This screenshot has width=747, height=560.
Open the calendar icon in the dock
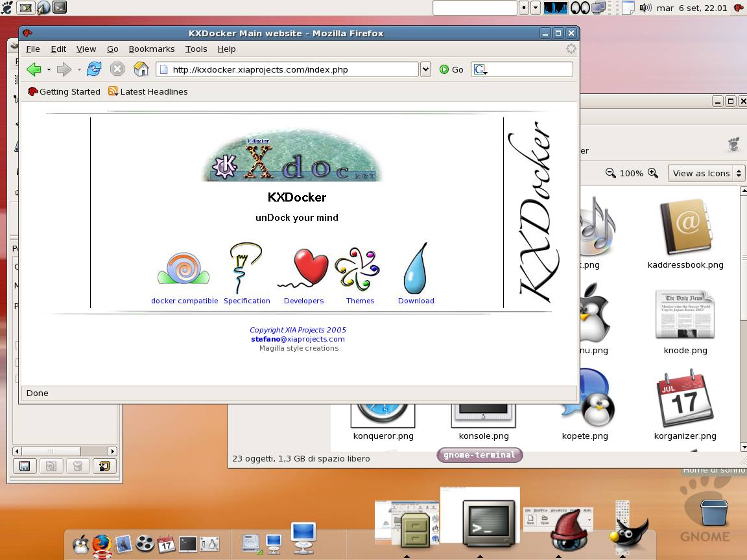click(x=166, y=543)
